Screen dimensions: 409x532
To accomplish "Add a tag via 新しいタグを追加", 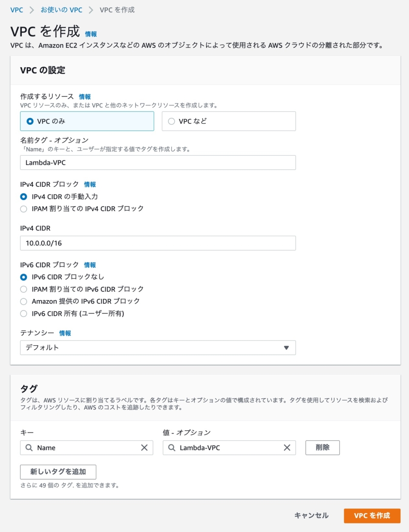I will click(58, 472).
